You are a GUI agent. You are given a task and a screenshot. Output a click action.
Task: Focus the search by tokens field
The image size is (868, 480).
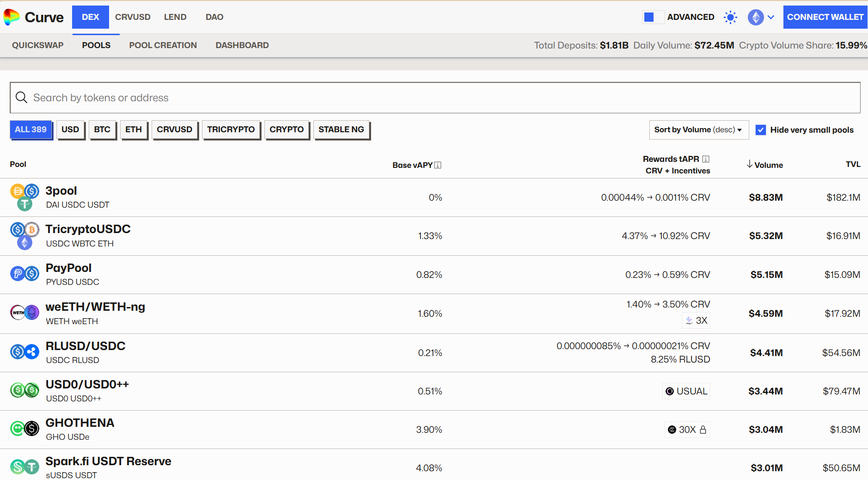point(435,98)
